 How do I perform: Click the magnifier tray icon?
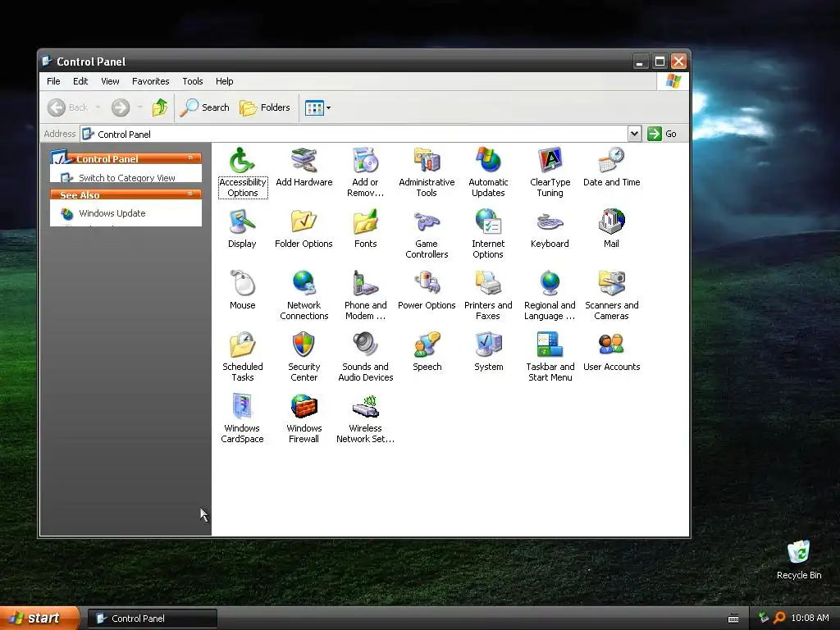point(779,618)
